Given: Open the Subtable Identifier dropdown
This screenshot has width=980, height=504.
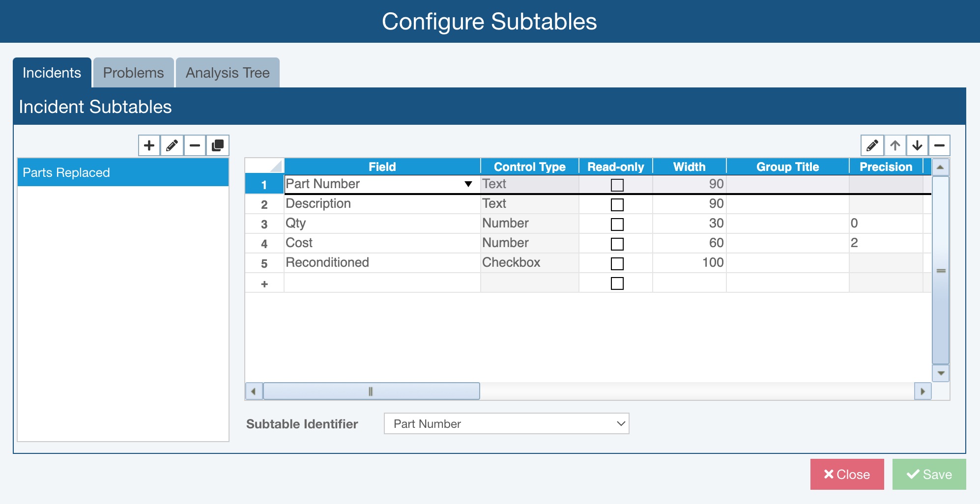Looking at the screenshot, I should pyautogui.click(x=506, y=423).
